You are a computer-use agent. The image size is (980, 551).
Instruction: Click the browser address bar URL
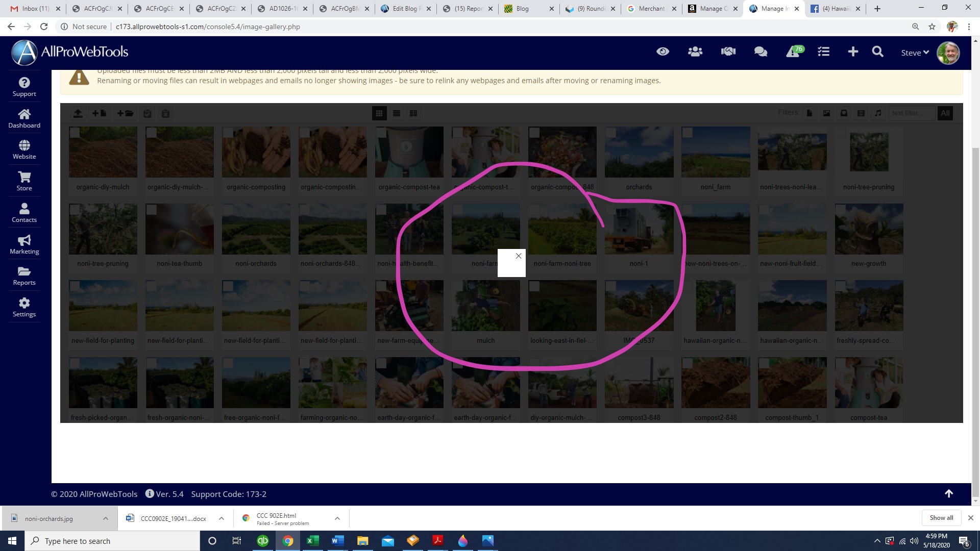coord(208,27)
